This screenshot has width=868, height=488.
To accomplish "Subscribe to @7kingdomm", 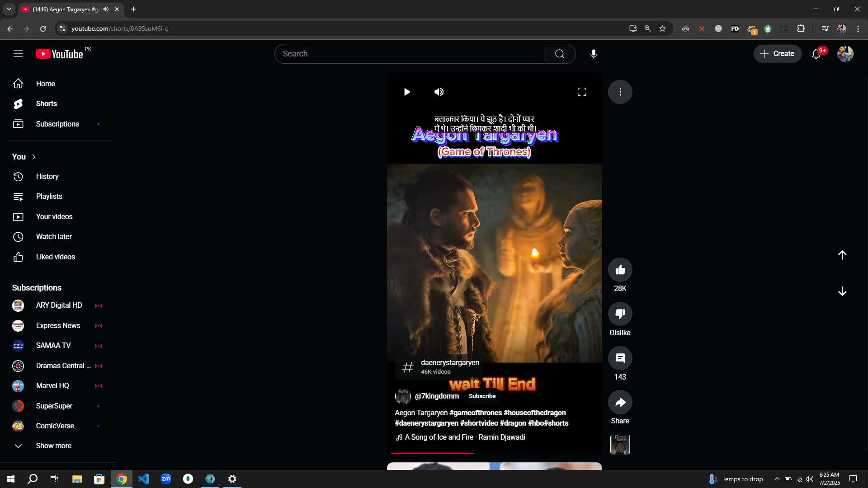I will pos(482,396).
